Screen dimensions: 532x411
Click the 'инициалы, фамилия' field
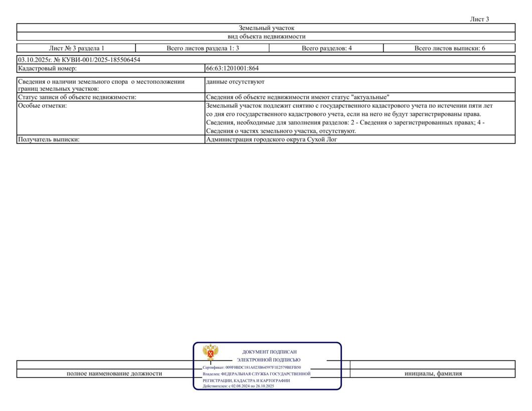[x=433, y=373]
